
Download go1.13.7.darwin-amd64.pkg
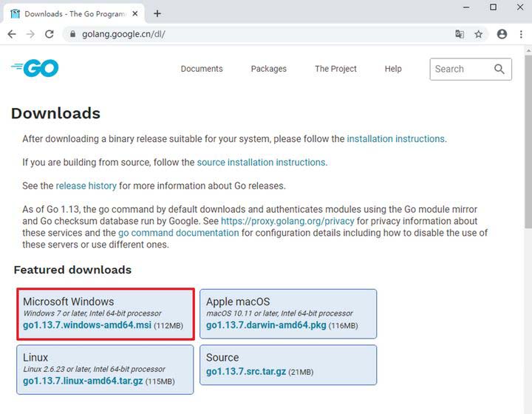click(x=266, y=325)
